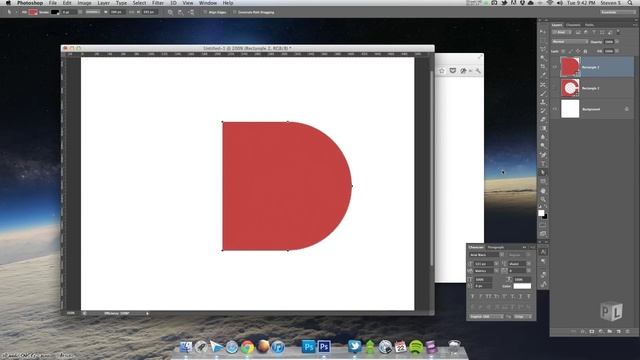
Task: Click the foreground color swatch
Action: (541, 213)
